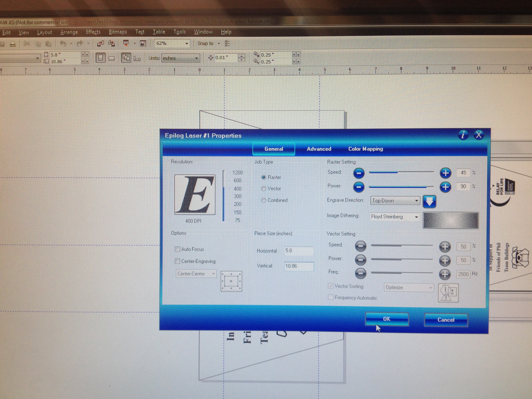Open the Options icon beside Snap to
532x399 pixels.
coord(227,43)
